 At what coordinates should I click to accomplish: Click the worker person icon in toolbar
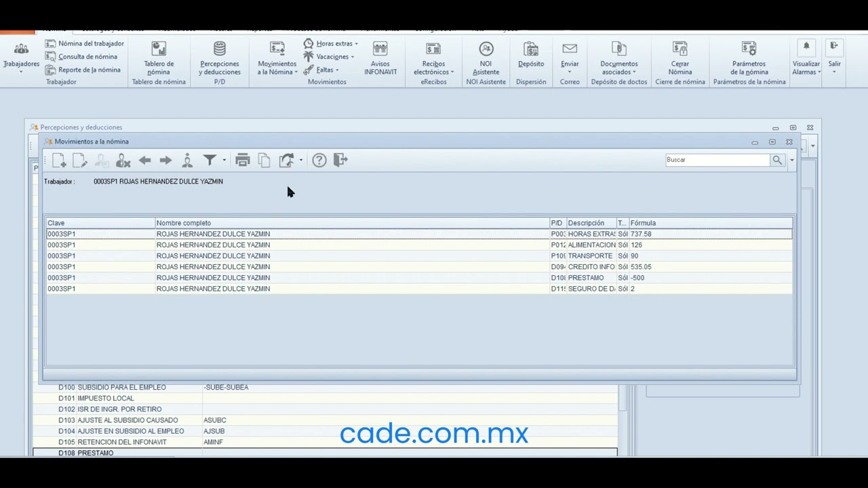click(x=187, y=160)
